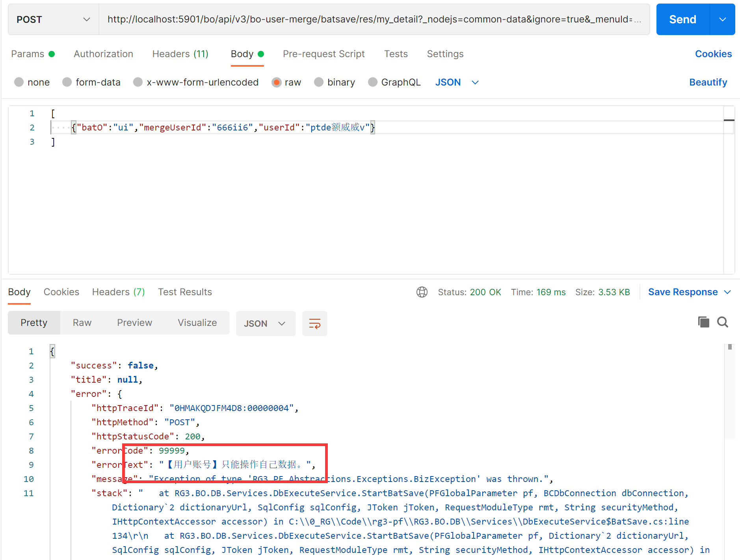
Task: Click Save Response
Action: (682, 292)
